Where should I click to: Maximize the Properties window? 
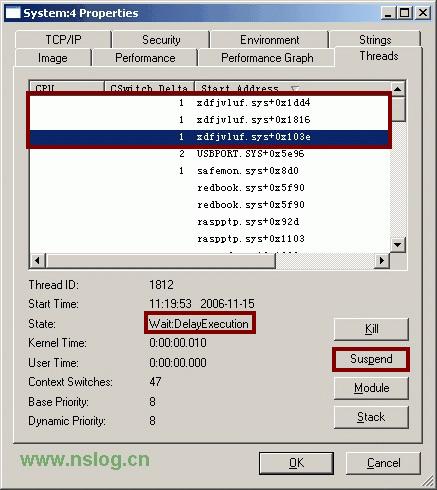coord(404,13)
